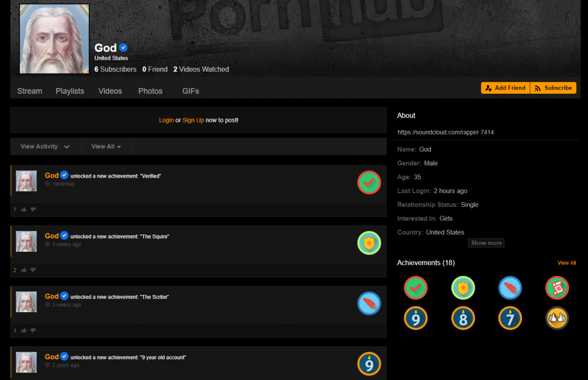588x380 pixels.
Task: Open the 0 Friend count
Action: click(155, 70)
